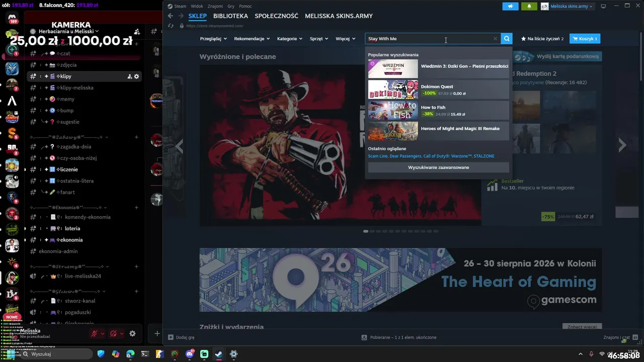644x362 pixels.
Task: Open STALZONE recently viewed link
Action: click(x=484, y=156)
